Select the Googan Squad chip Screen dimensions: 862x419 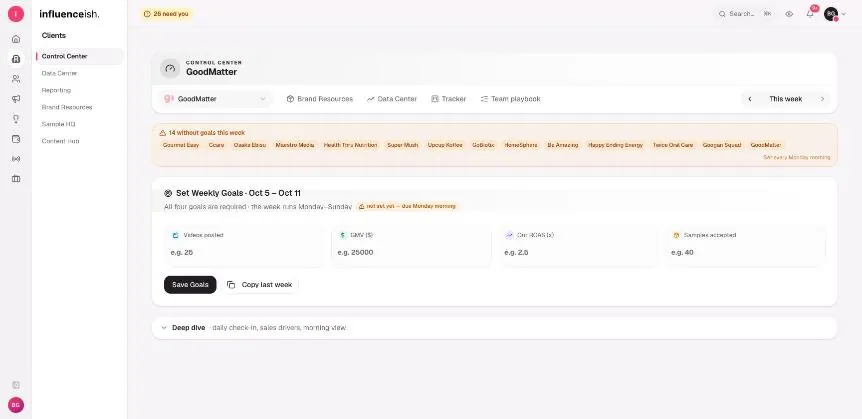[x=722, y=145]
